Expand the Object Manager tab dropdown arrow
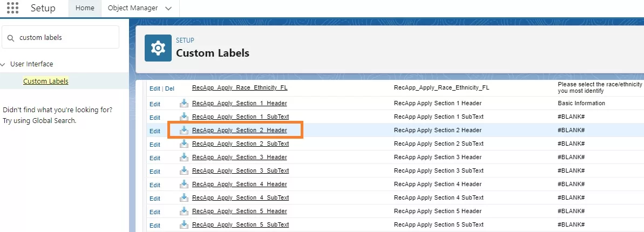 pyautogui.click(x=168, y=9)
